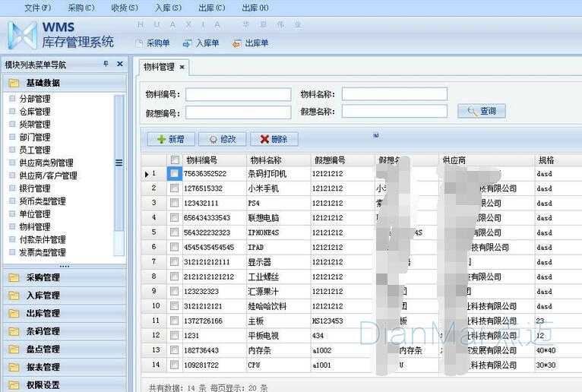This screenshot has height=392, width=582.
Task: Expand the 采购管理 section
Action: point(65,277)
